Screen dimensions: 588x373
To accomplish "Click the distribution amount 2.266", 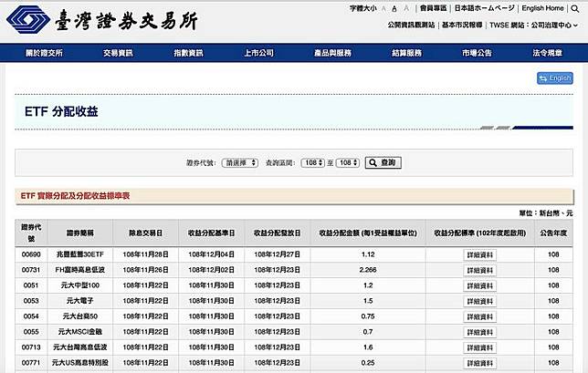I will coord(368,270).
